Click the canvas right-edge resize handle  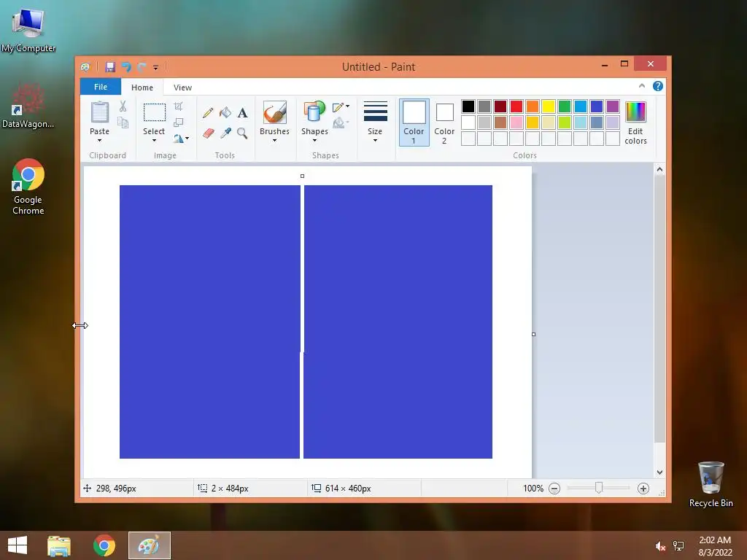point(533,334)
